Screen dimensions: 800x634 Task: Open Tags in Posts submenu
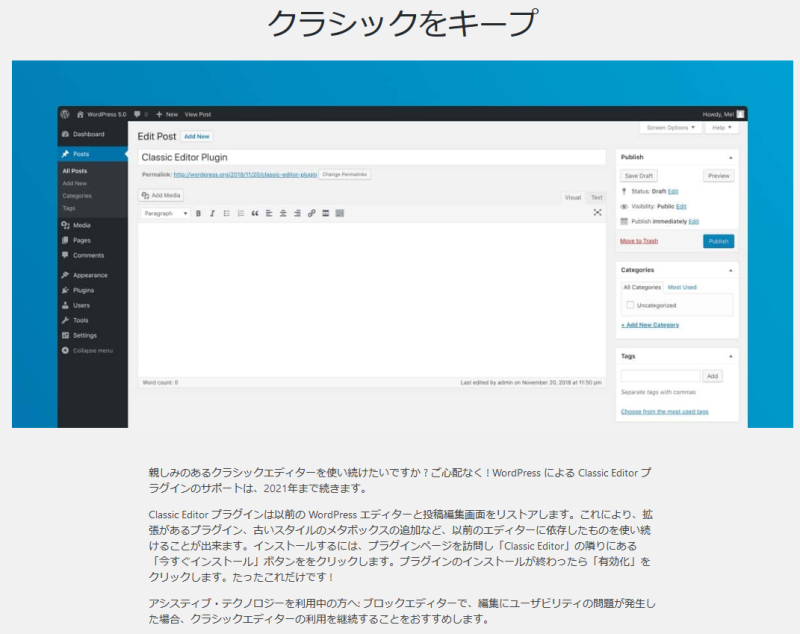click(x=69, y=208)
